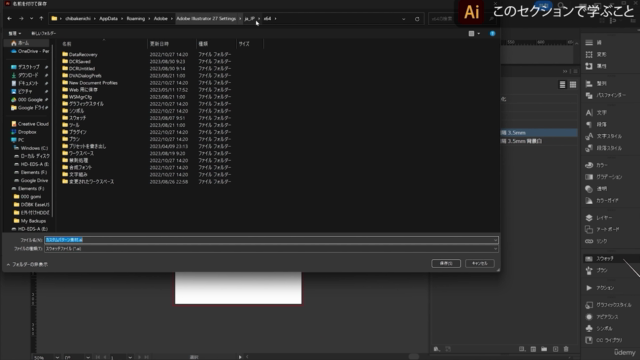Expand chevron after ja_JP in path
640x360 pixels.
pos(259,18)
